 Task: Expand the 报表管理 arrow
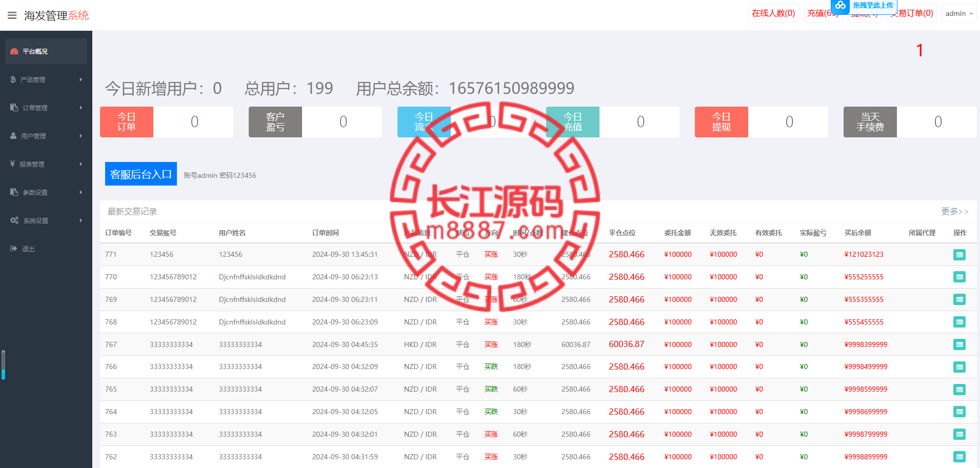(x=81, y=164)
